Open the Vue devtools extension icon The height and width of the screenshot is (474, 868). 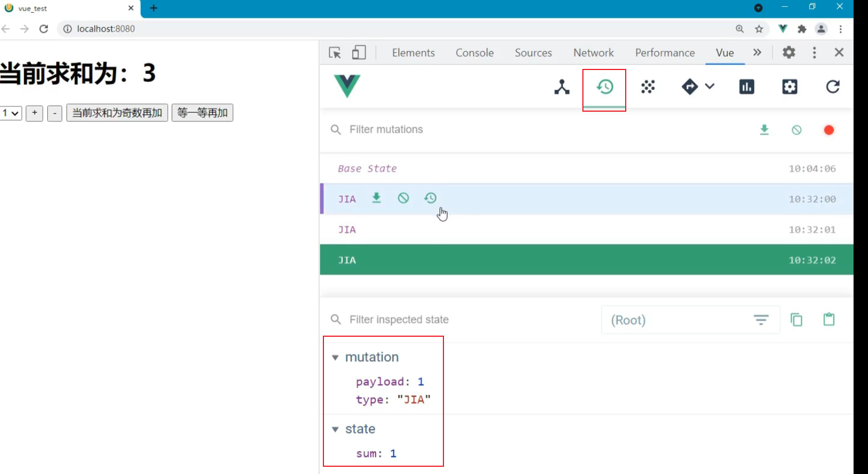tap(783, 29)
